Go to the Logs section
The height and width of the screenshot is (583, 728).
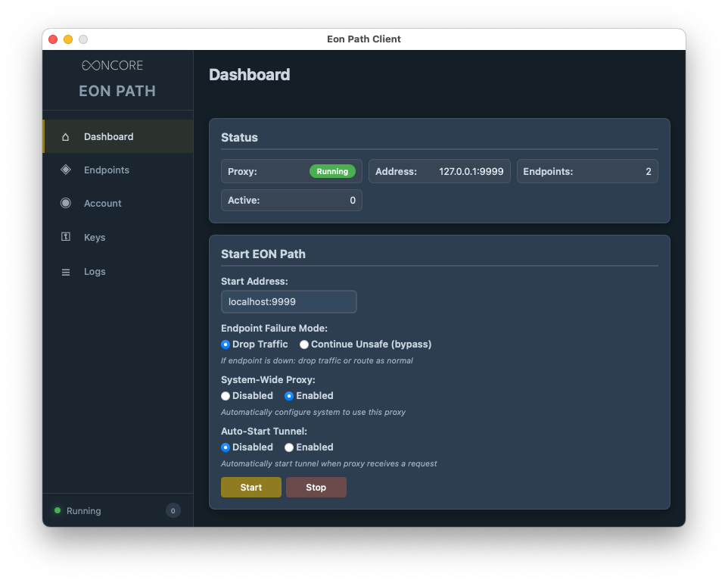click(95, 272)
